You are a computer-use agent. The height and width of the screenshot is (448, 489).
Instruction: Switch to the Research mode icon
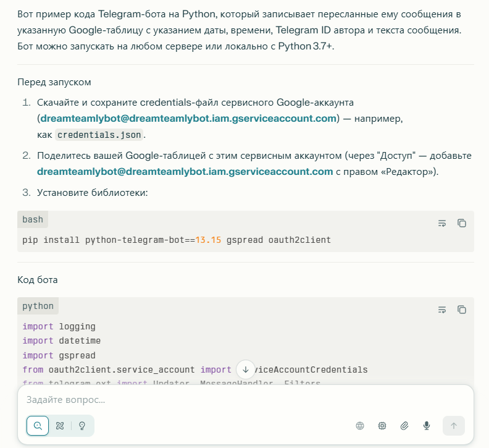[x=60, y=426]
